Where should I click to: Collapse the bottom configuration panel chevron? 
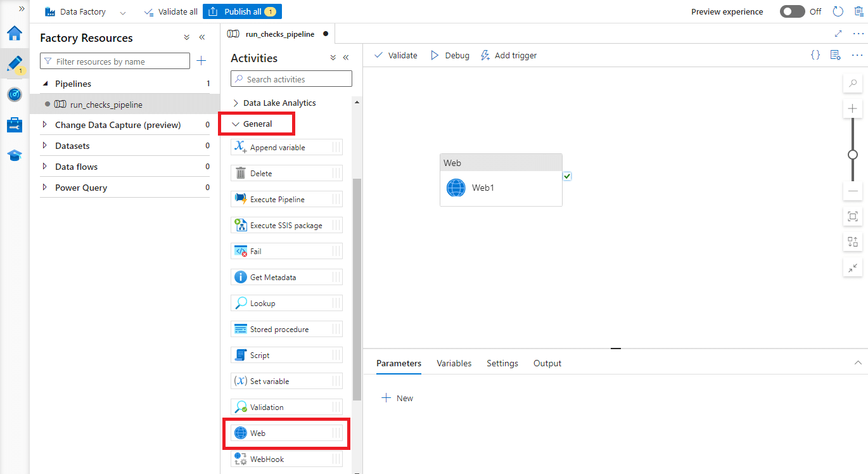pyautogui.click(x=858, y=363)
